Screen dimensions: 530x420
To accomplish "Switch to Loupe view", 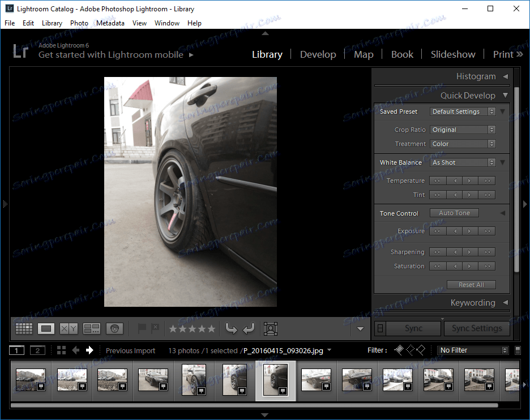I will [x=46, y=328].
